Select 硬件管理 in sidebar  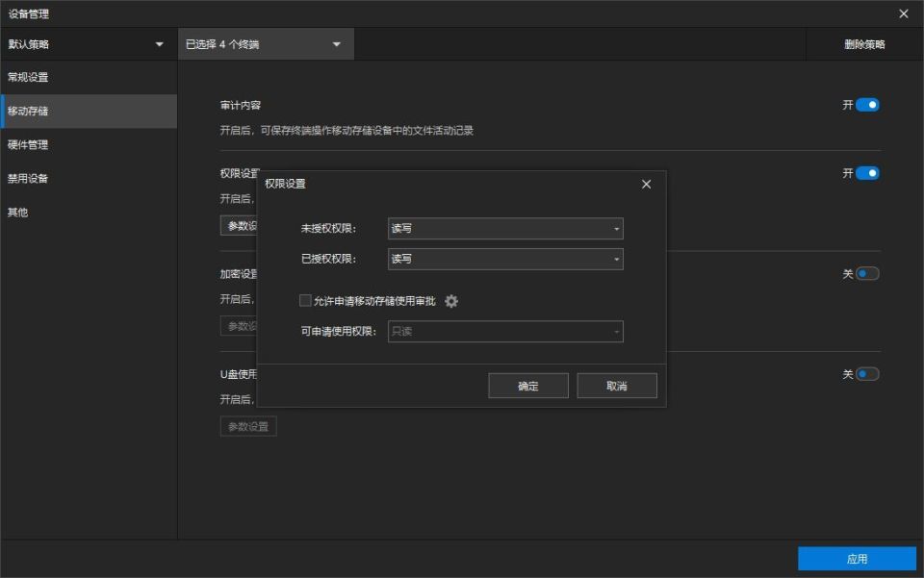pyautogui.click(x=89, y=145)
